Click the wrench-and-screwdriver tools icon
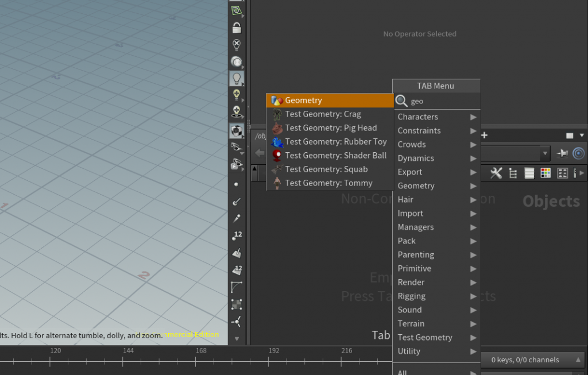The width and height of the screenshot is (588, 375). [496, 173]
